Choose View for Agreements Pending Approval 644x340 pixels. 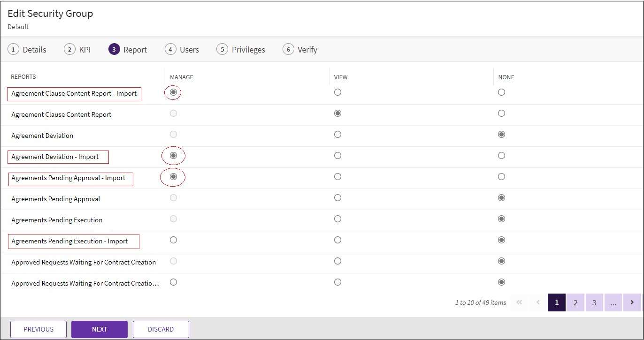337,198
